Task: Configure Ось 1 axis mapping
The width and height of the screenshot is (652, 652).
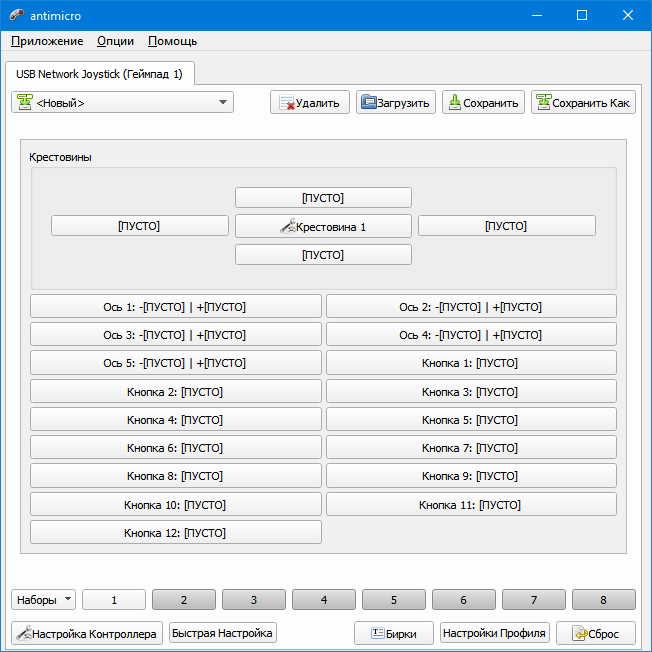Action: pyautogui.click(x=175, y=306)
